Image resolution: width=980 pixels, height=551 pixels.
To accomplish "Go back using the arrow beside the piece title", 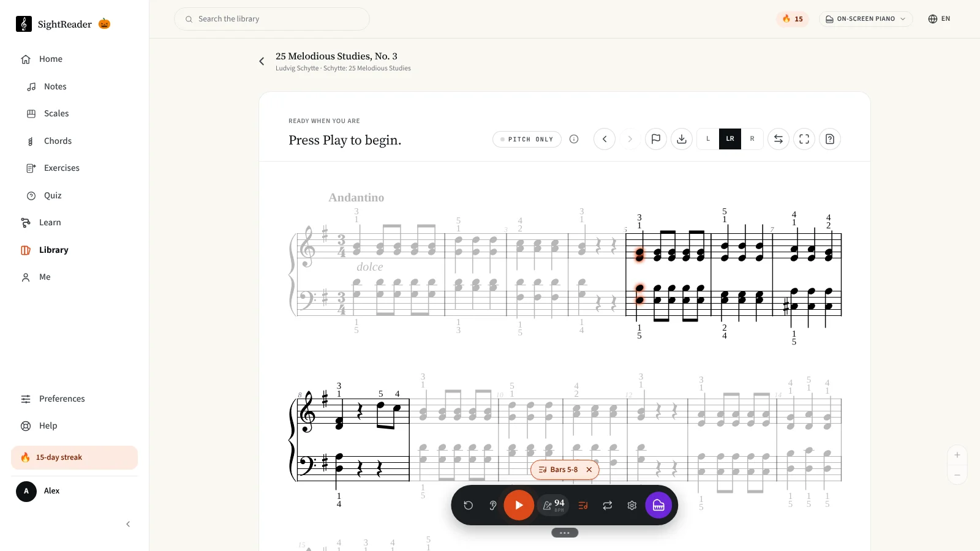I will tap(262, 61).
